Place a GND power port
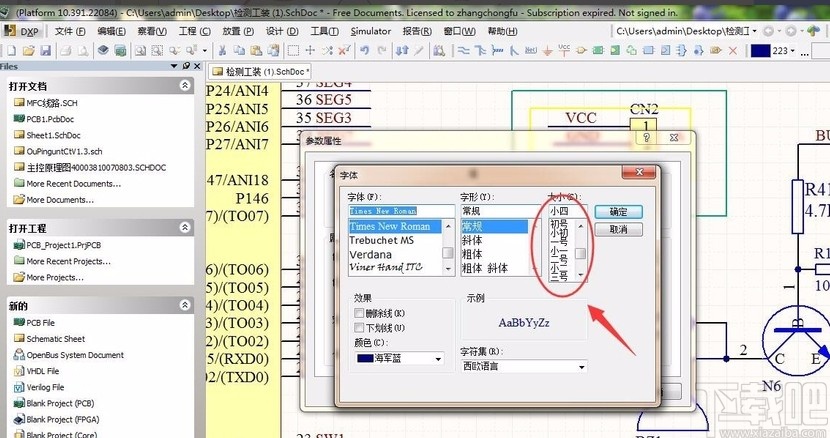Viewport: 830px width, 438px height. point(548,51)
